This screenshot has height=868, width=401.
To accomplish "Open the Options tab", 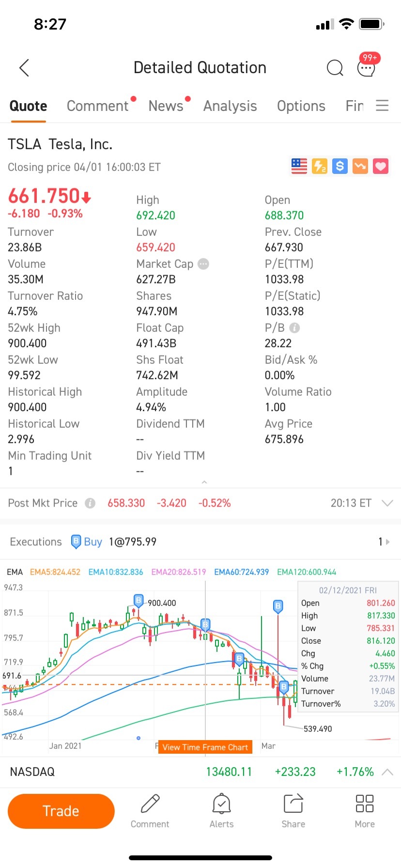I will tap(301, 106).
